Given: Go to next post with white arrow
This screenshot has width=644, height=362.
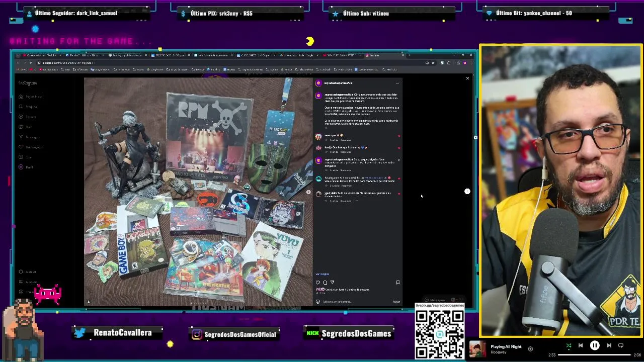Looking at the screenshot, I should (467, 191).
